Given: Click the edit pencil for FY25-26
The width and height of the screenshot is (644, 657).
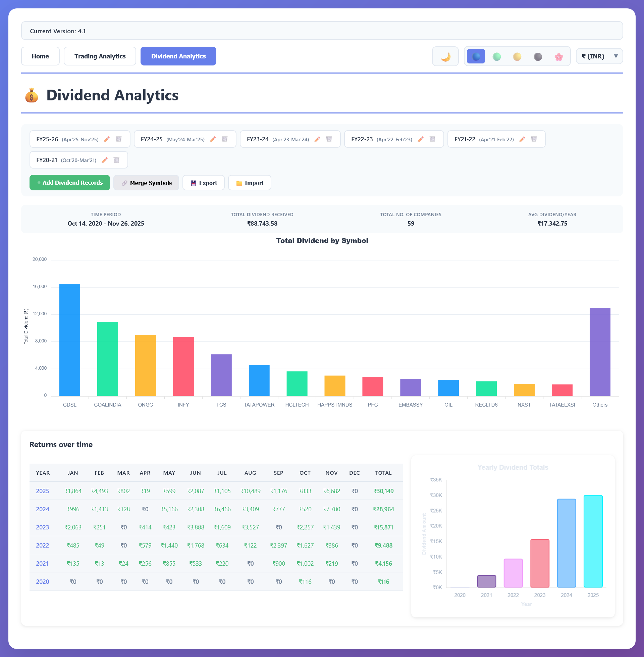Looking at the screenshot, I should click(x=107, y=139).
